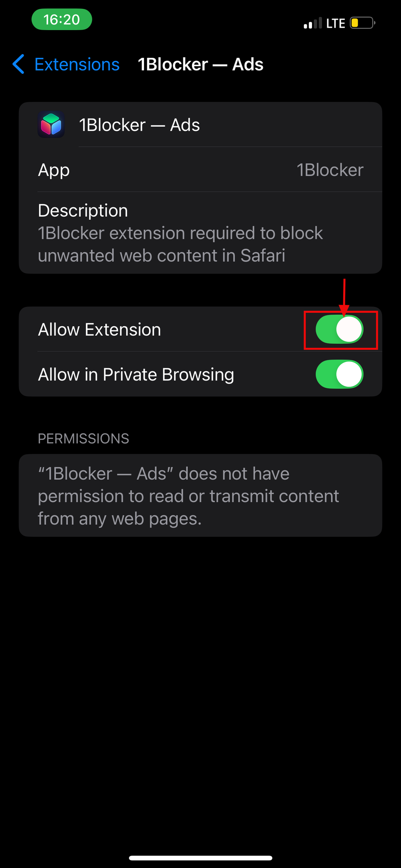This screenshot has width=401, height=868.
Task: Tap the PERMISSIONS section header
Action: pos(83,438)
